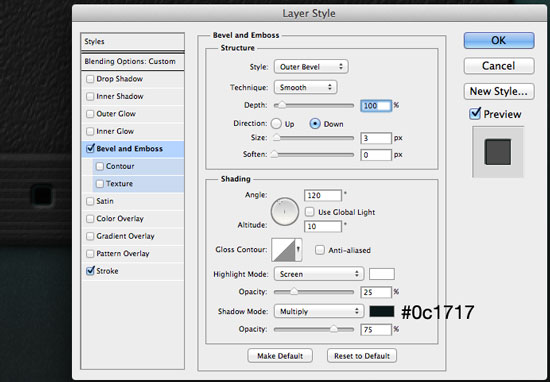
Task: Enable the Inner Glow checkbox
Action: point(90,132)
